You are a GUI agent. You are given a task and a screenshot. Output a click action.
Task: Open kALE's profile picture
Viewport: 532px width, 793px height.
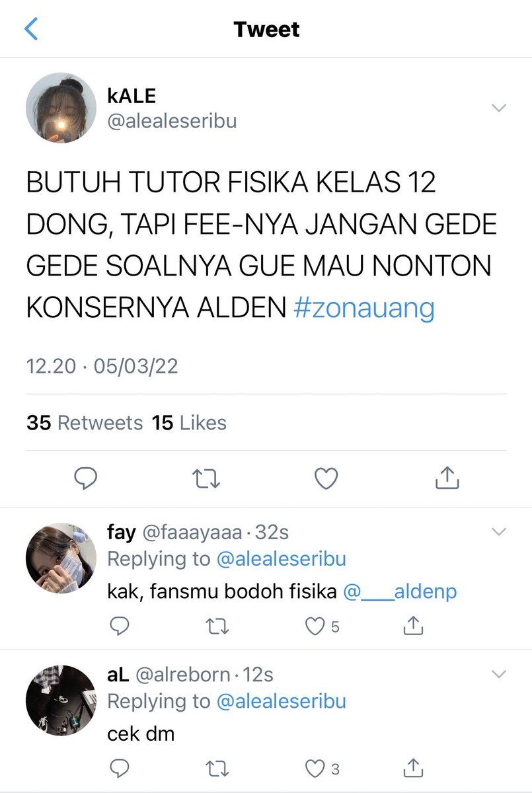(x=61, y=108)
